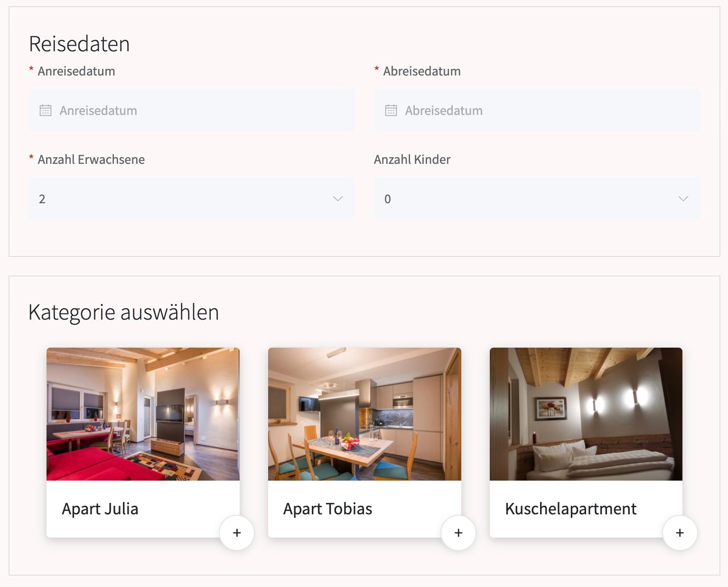Image resolution: width=728 pixels, height=587 pixels.
Task: Click the plus icon on Apart Tobias card
Action: (458, 533)
